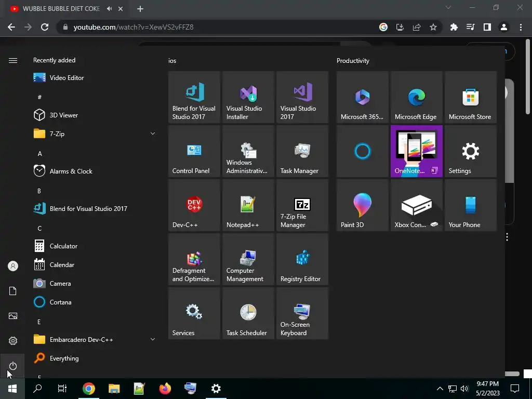Open Video Editor from Recently added
The width and height of the screenshot is (532, 399).
[95, 78]
